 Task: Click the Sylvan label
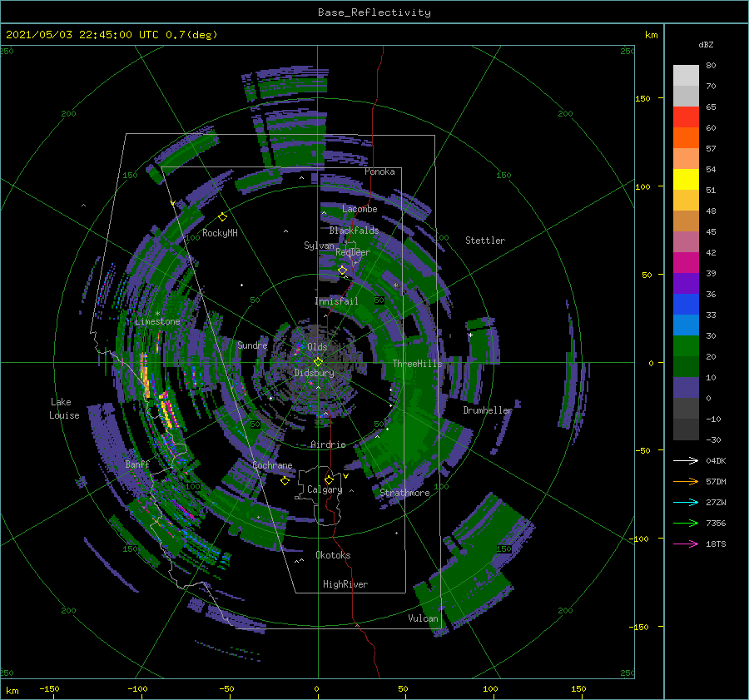[x=319, y=246]
